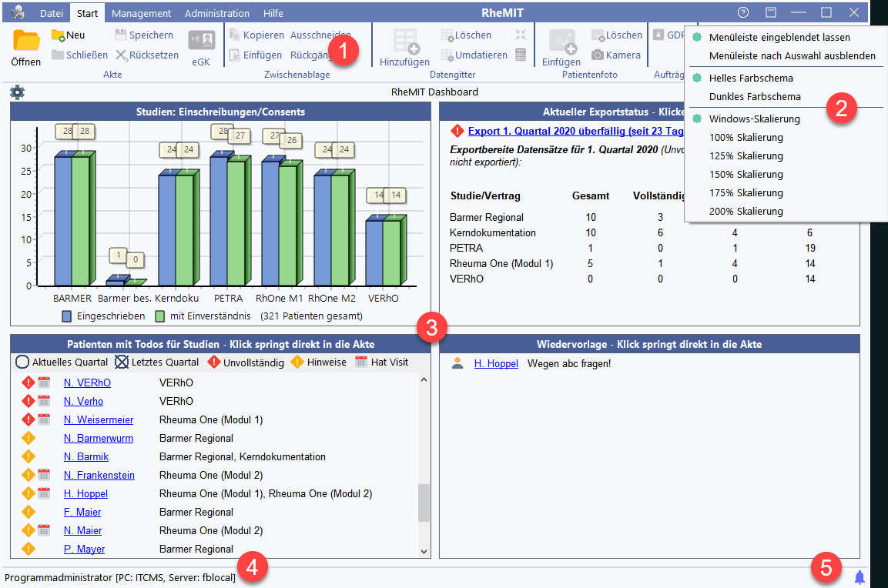The width and height of the screenshot is (888, 588).
Task: Click Hinzufügen in the Datengitter group
Action: [x=404, y=48]
